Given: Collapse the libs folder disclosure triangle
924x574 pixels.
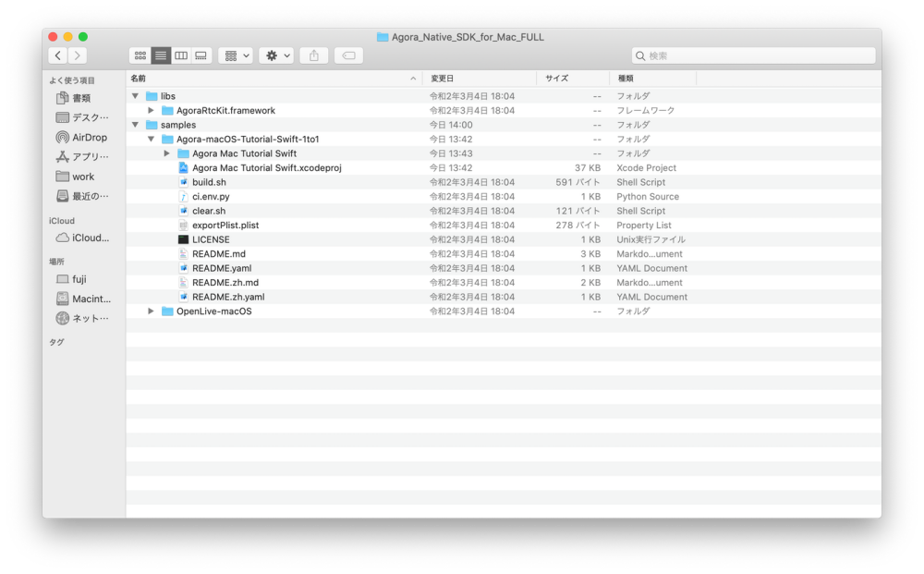Looking at the screenshot, I should [135, 96].
